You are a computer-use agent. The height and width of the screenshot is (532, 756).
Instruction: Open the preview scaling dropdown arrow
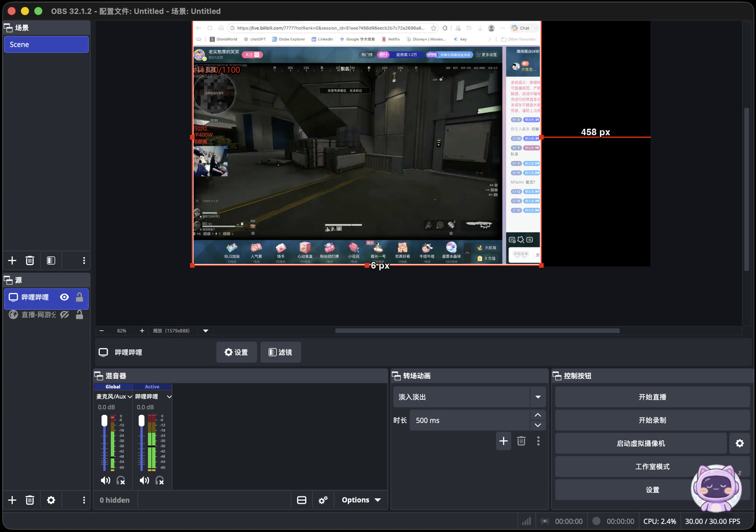click(206, 331)
